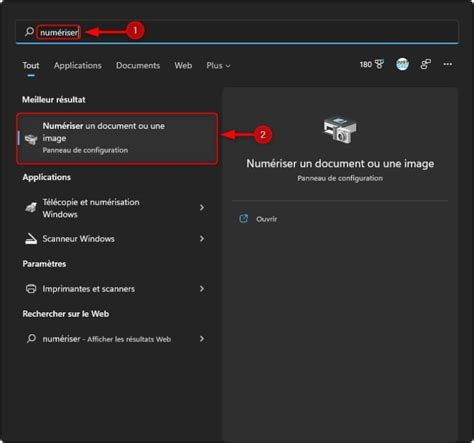Screen dimensions: 474x443
Task: Expand chevron beside numériser web results
Action: pyautogui.click(x=202, y=339)
